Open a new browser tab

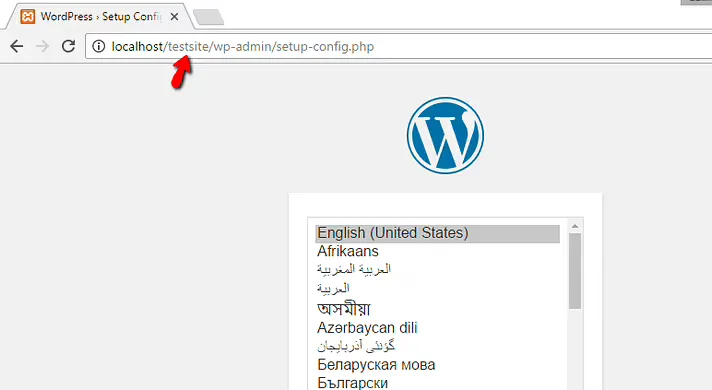pyautogui.click(x=208, y=17)
